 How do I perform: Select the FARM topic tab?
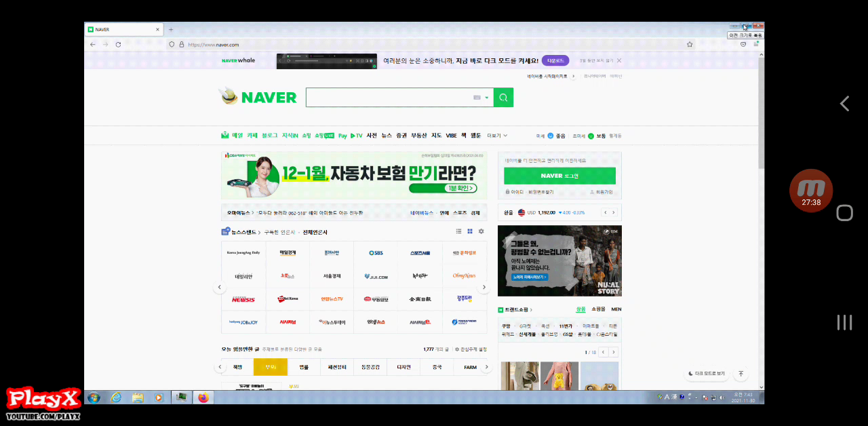click(x=470, y=367)
